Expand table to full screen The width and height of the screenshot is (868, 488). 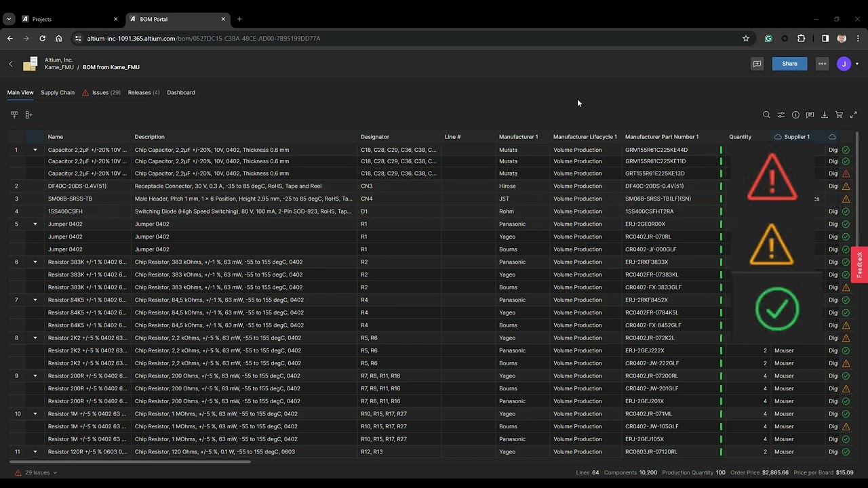(x=854, y=115)
